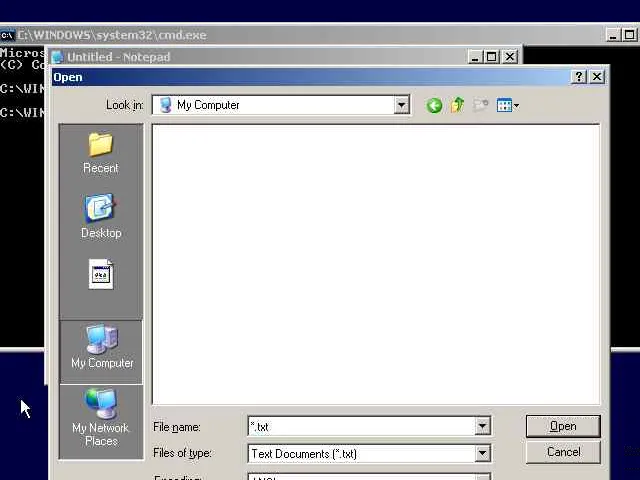Minimize the Notepad window
The image size is (640, 480).
tap(475, 57)
